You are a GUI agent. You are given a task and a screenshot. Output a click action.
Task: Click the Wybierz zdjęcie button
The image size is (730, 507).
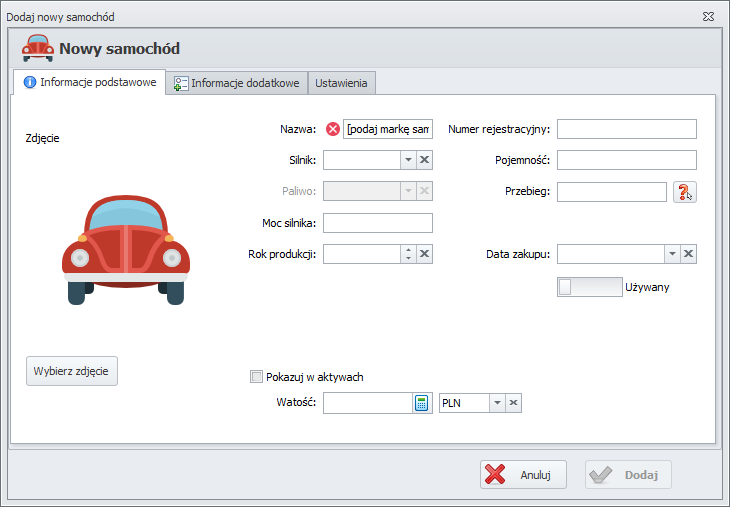[x=72, y=369]
